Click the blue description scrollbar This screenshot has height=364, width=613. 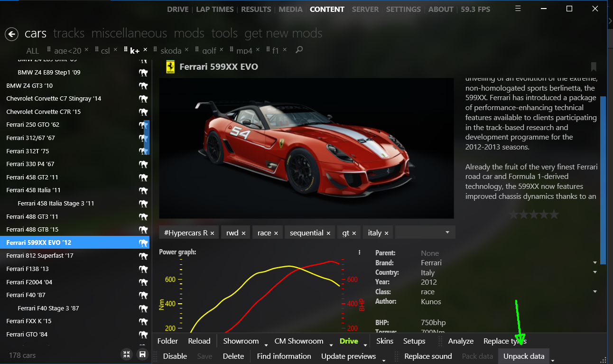pos(603,180)
